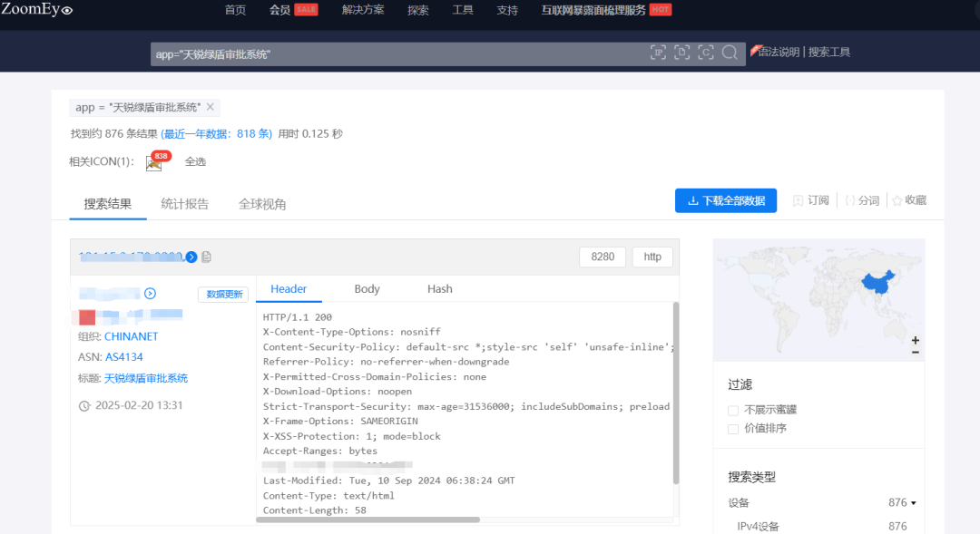
Task: Click the blurred IP address link
Action: click(131, 257)
